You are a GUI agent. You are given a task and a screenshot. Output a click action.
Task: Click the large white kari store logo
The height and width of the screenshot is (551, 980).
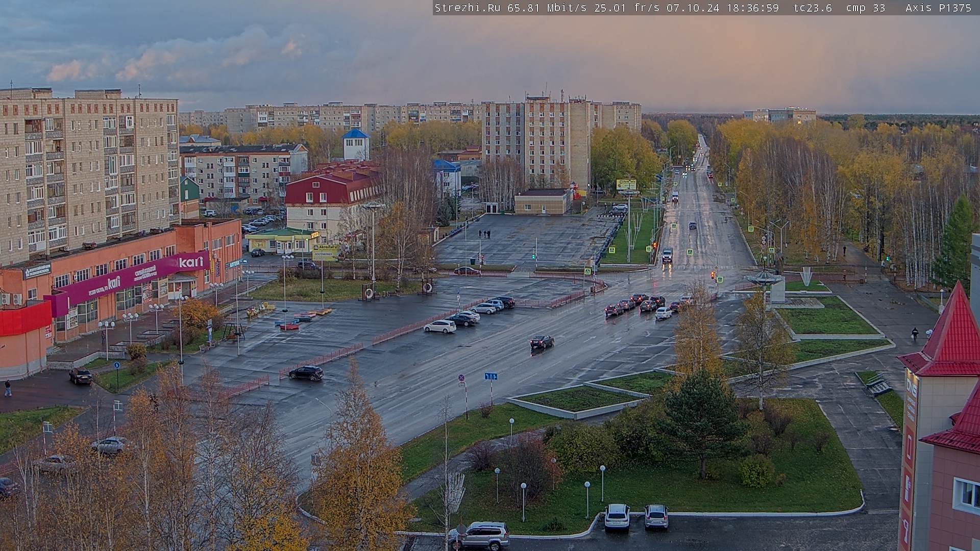point(191,262)
